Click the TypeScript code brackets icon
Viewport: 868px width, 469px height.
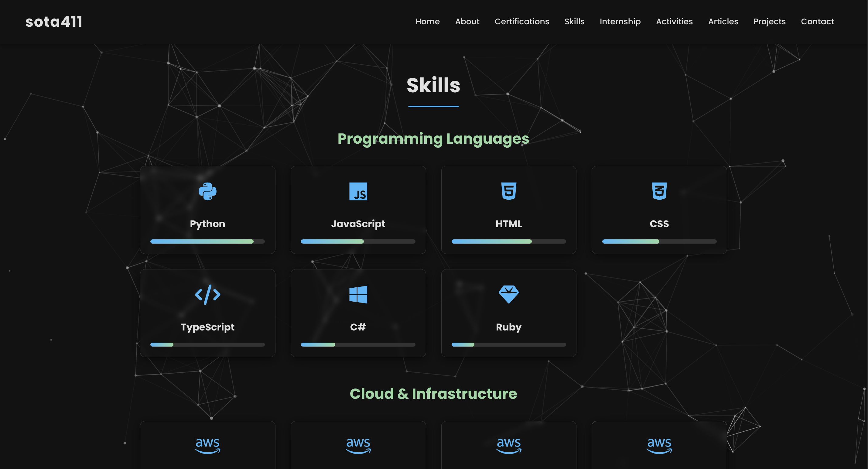coord(207,294)
